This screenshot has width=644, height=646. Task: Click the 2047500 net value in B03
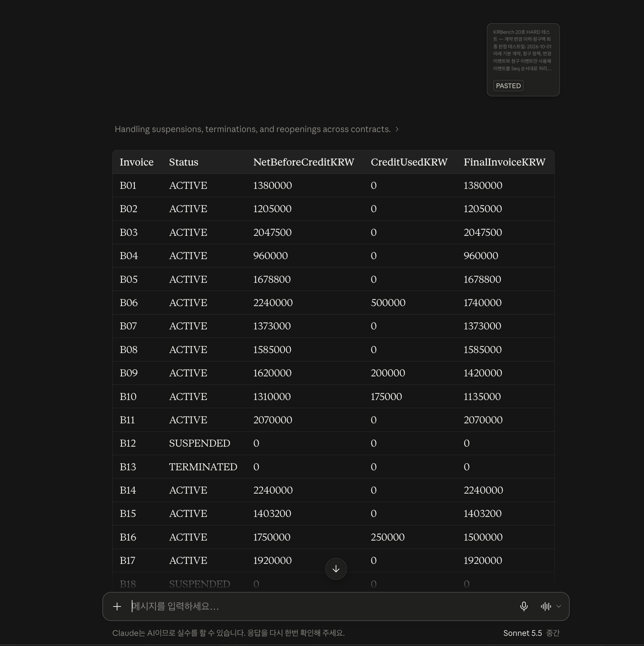[272, 233]
